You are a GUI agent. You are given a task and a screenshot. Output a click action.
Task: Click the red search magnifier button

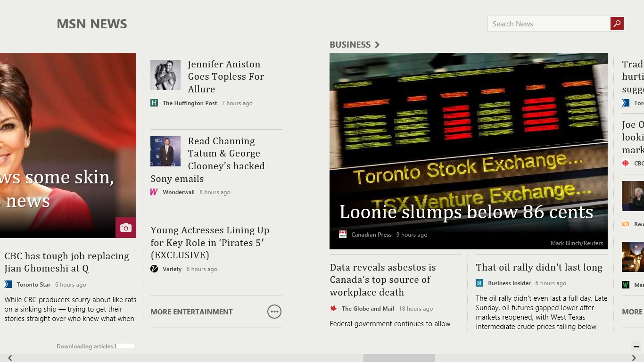(x=617, y=24)
